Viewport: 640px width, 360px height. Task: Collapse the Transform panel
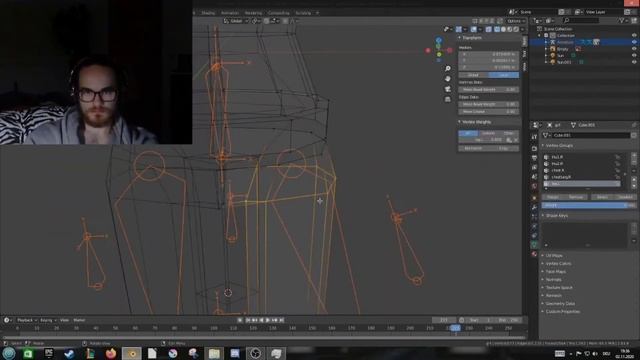click(x=471, y=38)
